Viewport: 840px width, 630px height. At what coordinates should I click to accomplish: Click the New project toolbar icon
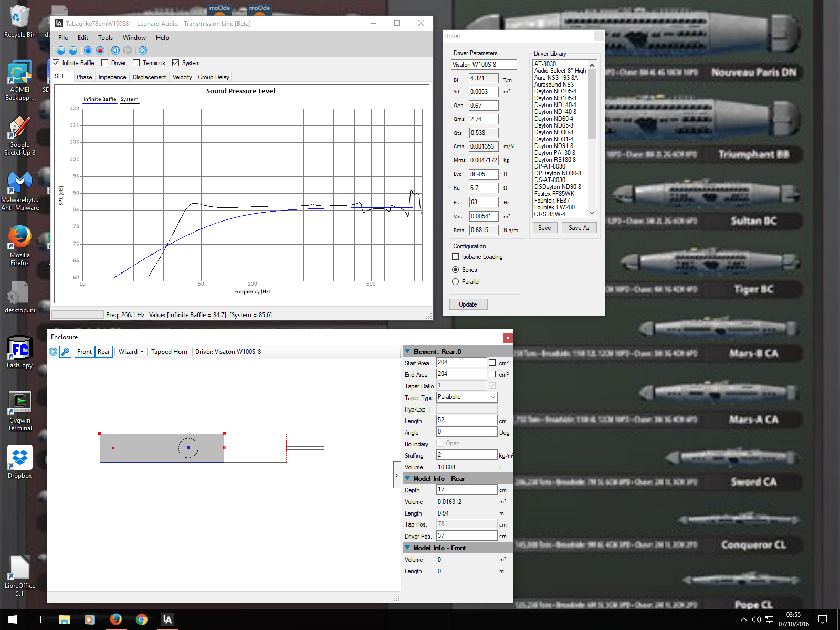61,50
